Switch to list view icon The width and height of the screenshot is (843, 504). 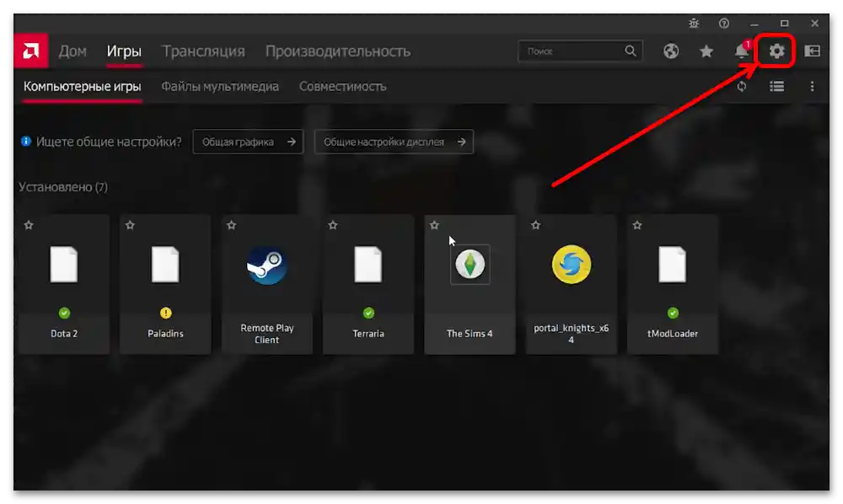coord(776,87)
